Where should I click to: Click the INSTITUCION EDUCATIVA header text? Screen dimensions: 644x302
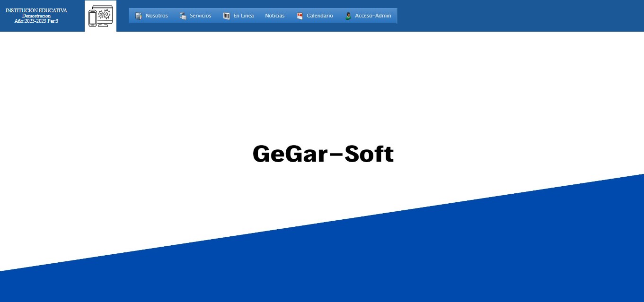36,10
